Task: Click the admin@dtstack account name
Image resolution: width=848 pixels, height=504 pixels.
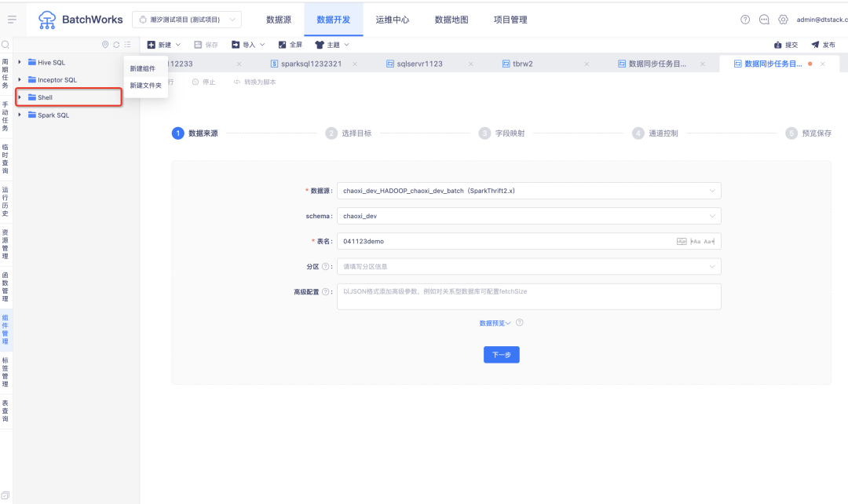Action: coord(822,20)
